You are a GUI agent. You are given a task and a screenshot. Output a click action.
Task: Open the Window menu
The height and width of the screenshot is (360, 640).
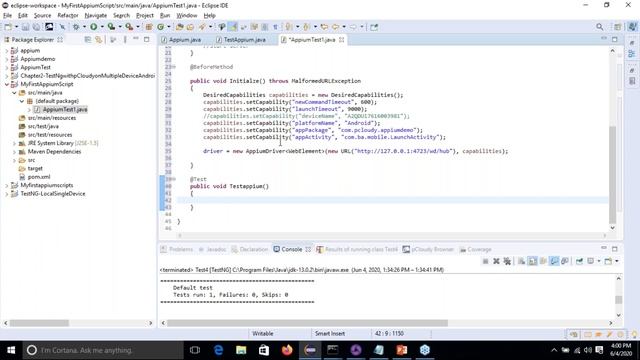[187, 16]
